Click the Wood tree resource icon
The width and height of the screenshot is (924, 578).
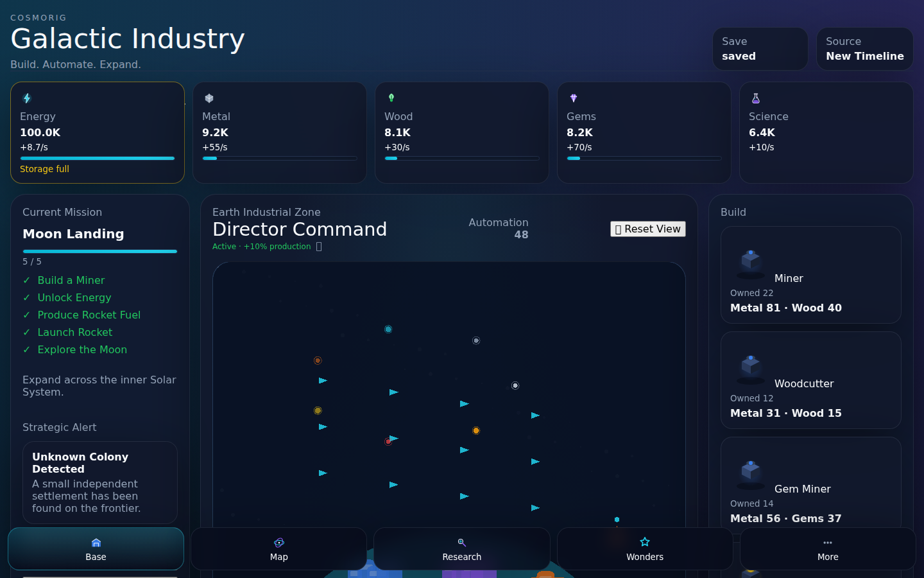point(391,98)
